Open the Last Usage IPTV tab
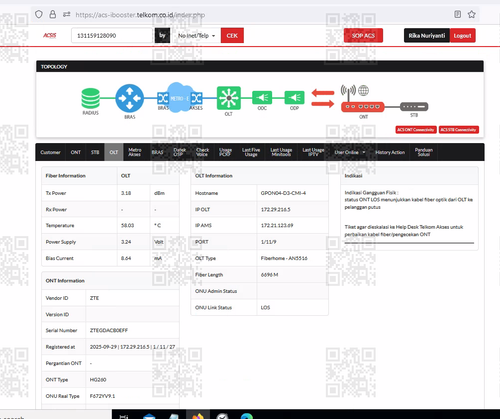 (313, 152)
